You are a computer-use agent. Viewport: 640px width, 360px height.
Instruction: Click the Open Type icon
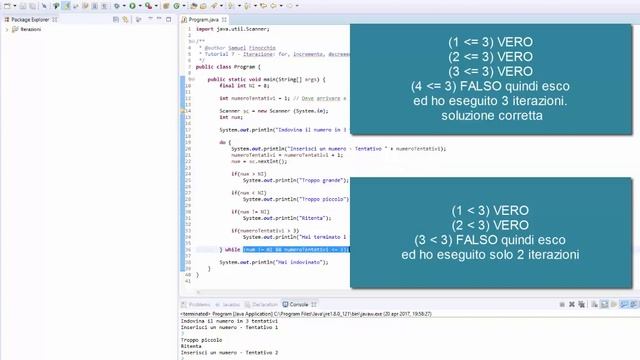coord(193,6)
